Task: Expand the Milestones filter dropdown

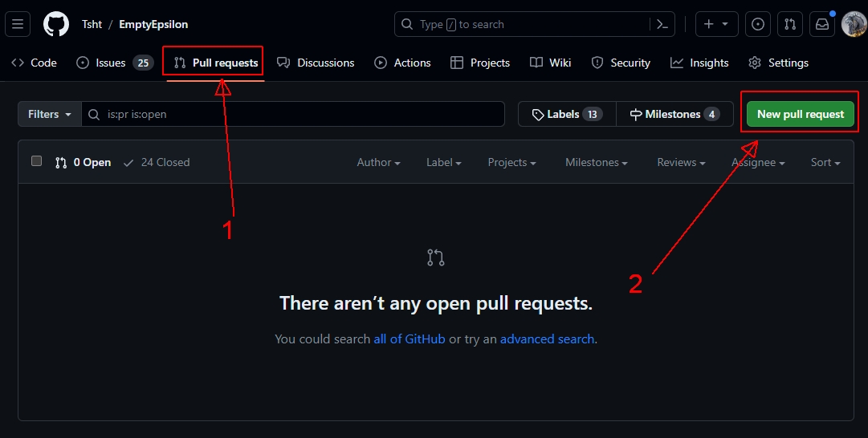Action: coord(596,163)
